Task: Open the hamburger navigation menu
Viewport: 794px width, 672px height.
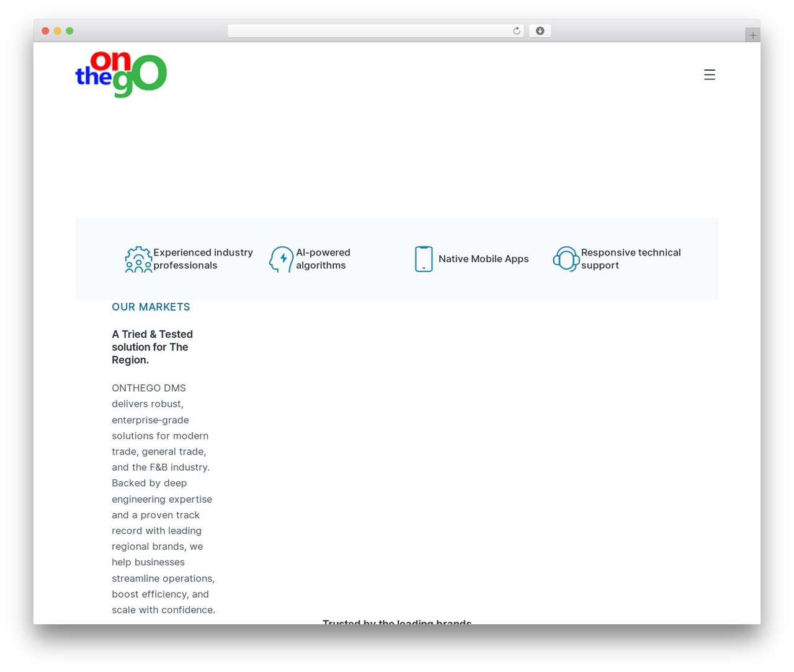Action: pyautogui.click(x=710, y=75)
